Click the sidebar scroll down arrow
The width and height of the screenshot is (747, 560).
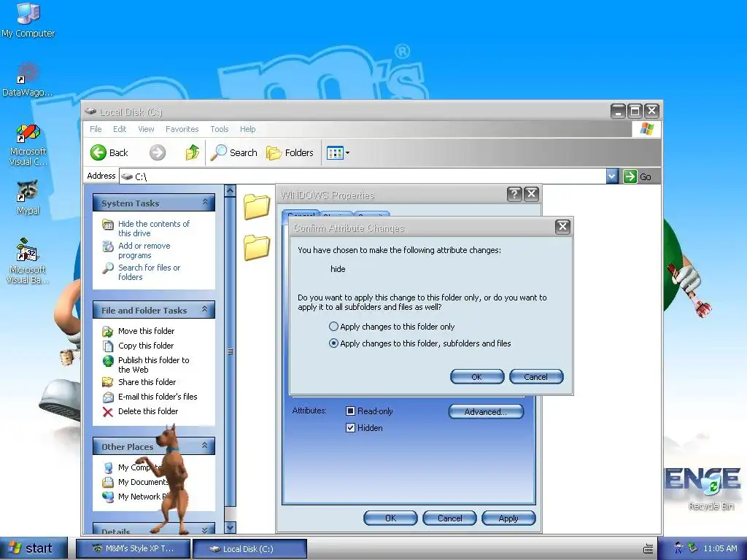(230, 528)
